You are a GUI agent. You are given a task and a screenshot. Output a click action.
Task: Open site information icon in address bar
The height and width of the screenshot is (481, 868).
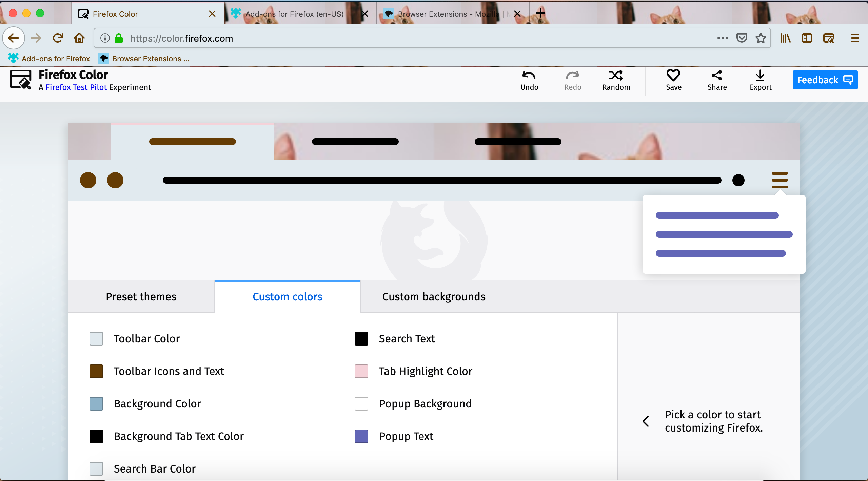pos(105,38)
